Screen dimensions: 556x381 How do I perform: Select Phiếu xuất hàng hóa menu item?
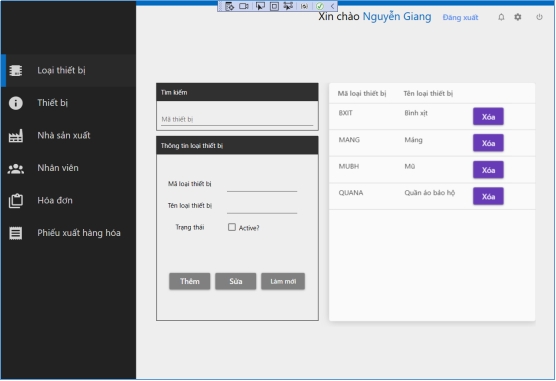coord(68,233)
